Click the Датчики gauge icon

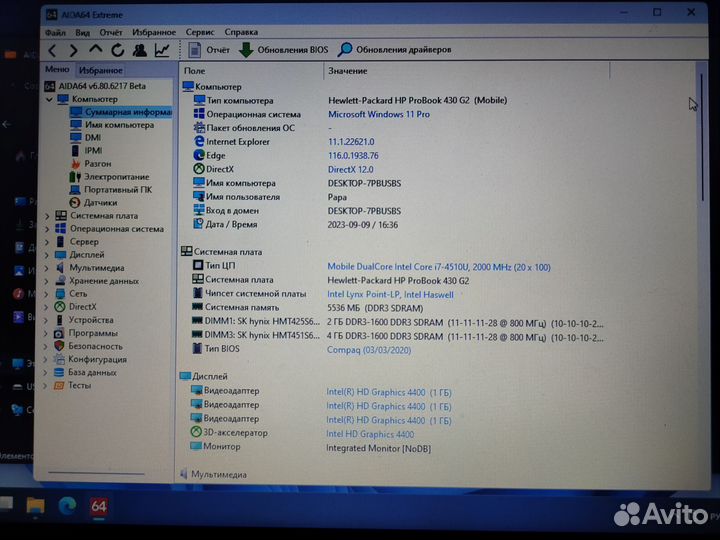75,202
